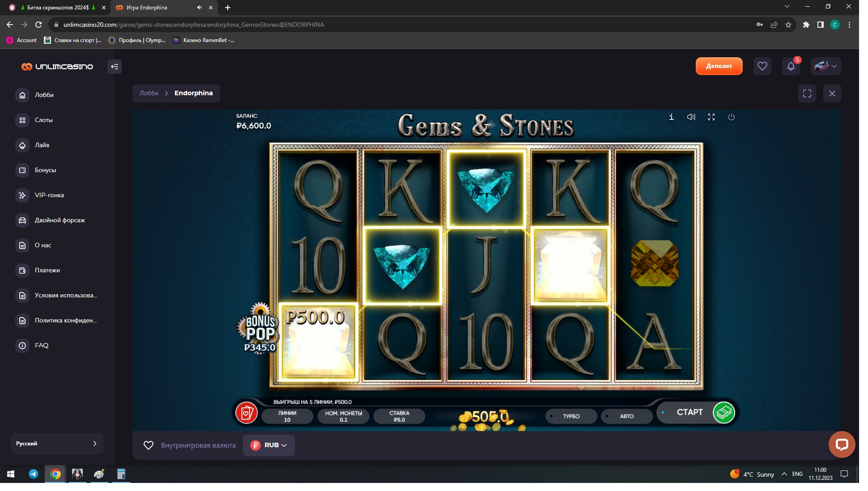Go to Бонусы in sidebar

coord(45,170)
